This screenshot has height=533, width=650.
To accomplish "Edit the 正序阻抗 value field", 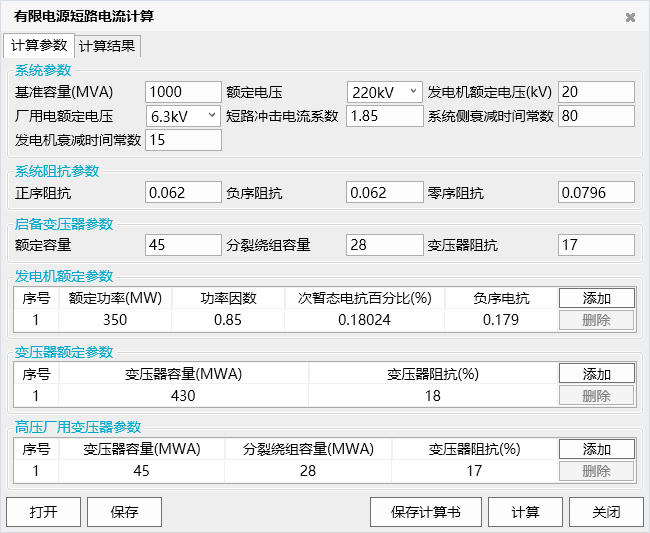I will [183, 192].
